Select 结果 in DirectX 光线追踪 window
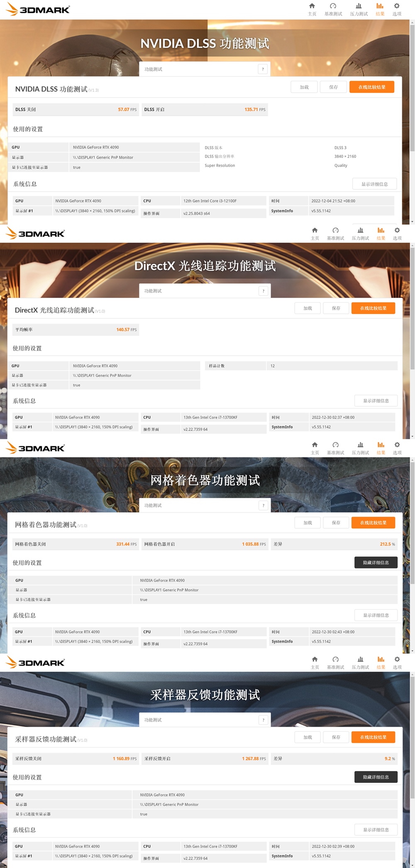The width and height of the screenshot is (415, 868). [381, 234]
